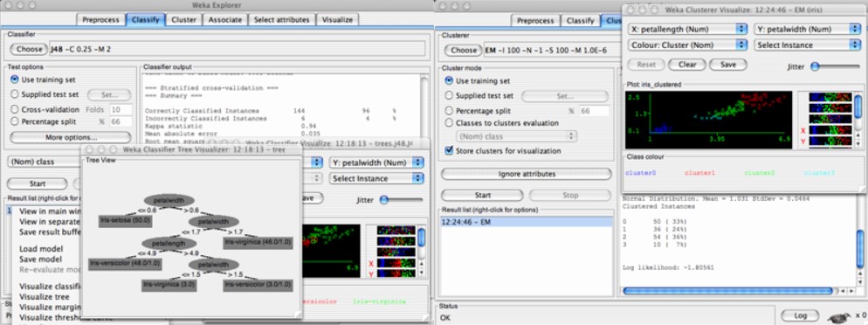This screenshot has height=325, width=868.
Task: Click the Folds value field
Action: point(121,109)
